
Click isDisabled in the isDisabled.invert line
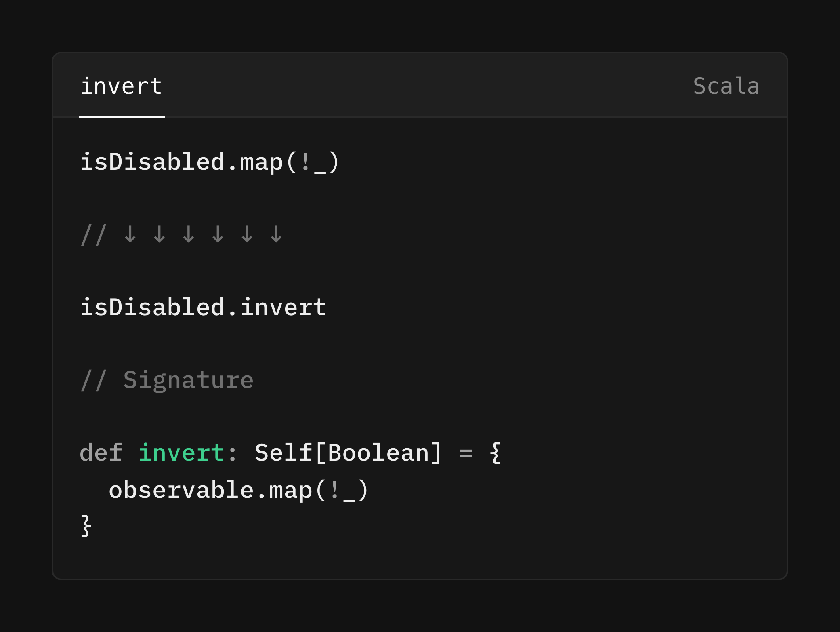click(x=153, y=307)
